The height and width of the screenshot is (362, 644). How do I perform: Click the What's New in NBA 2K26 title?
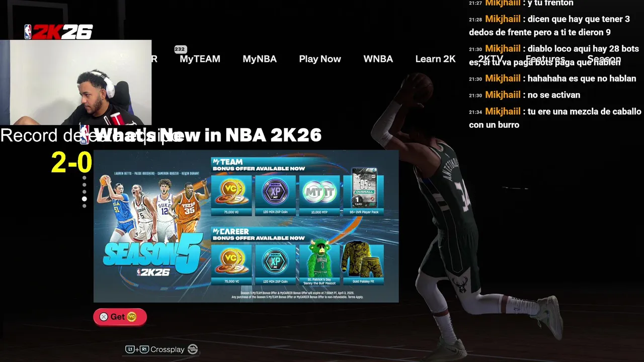click(x=208, y=135)
